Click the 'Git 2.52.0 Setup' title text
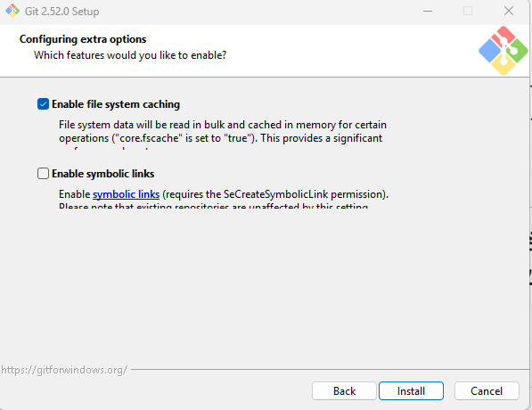The height and width of the screenshot is (410, 532). coord(62,12)
